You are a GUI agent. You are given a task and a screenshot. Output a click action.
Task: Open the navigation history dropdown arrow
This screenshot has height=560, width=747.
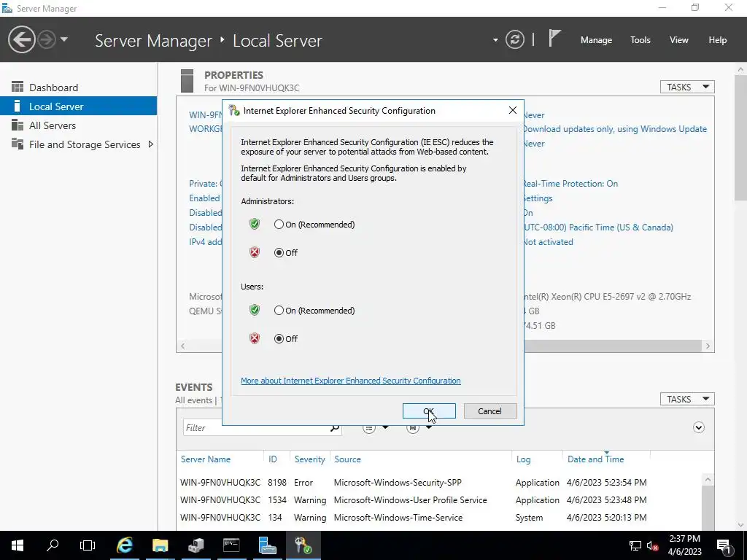tap(64, 39)
